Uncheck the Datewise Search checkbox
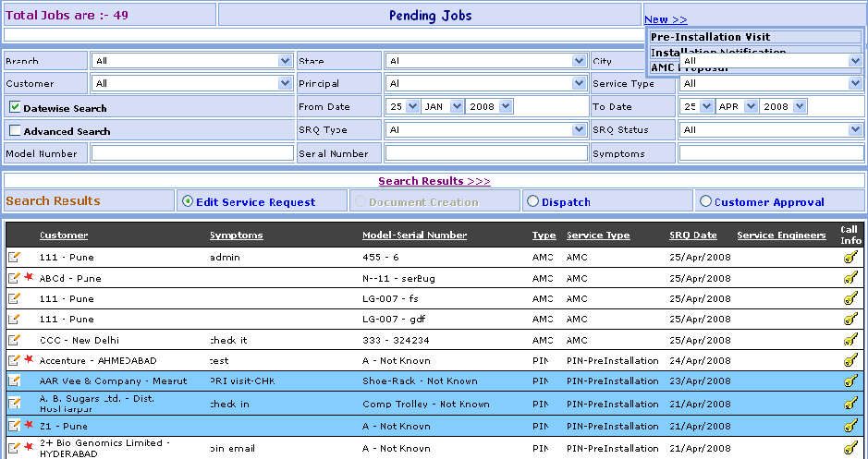The image size is (868, 459). (16, 107)
